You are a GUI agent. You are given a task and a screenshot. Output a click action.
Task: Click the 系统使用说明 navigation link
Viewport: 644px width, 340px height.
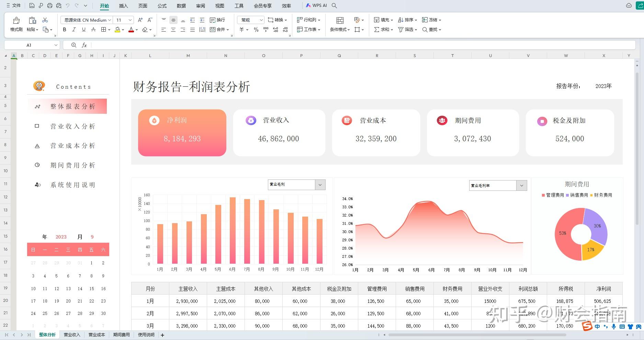[x=73, y=185]
